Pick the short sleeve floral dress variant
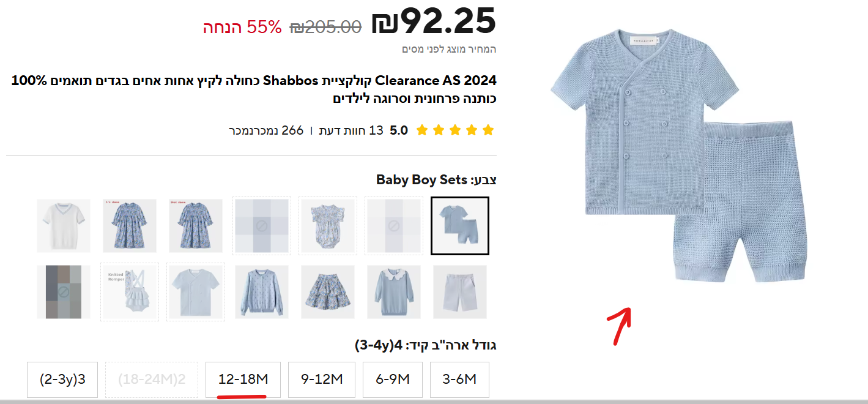Image resolution: width=868 pixels, height=404 pixels. [x=196, y=225]
